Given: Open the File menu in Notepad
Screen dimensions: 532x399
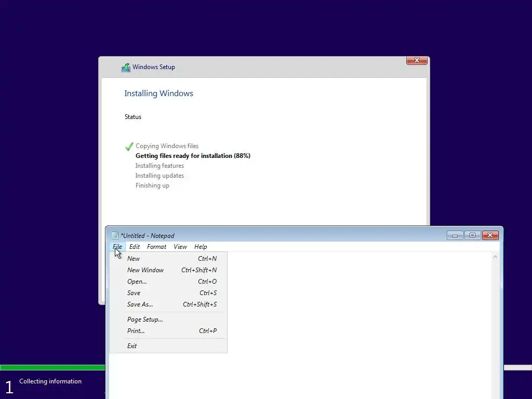Looking at the screenshot, I should click(x=117, y=247).
